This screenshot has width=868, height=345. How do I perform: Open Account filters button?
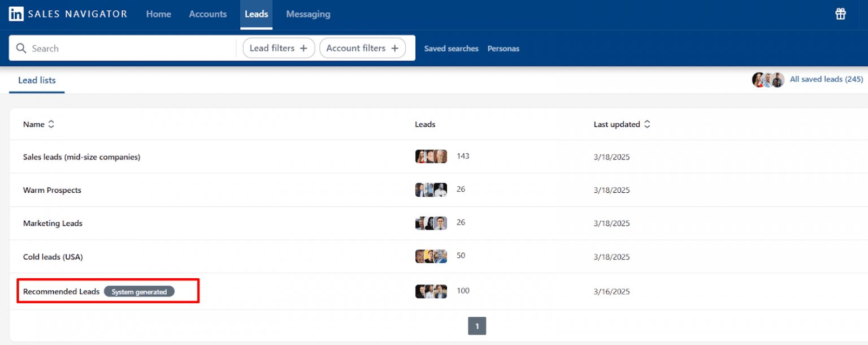pos(362,48)
